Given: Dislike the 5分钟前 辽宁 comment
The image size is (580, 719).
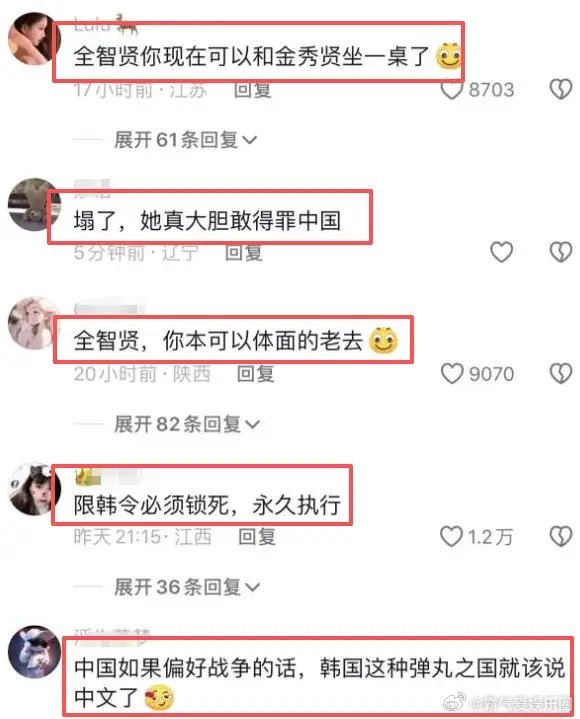Looking at the screenshot, I should 561,252.
